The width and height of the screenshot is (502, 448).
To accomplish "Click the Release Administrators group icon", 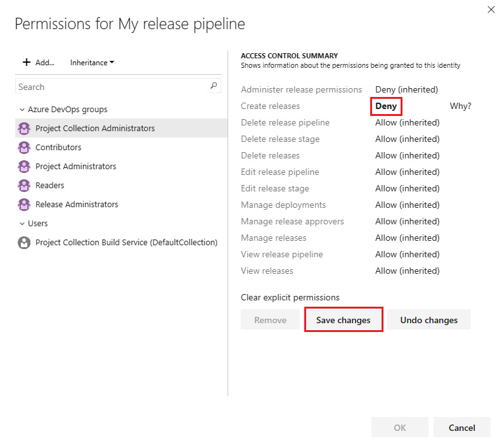I will 24,205.
